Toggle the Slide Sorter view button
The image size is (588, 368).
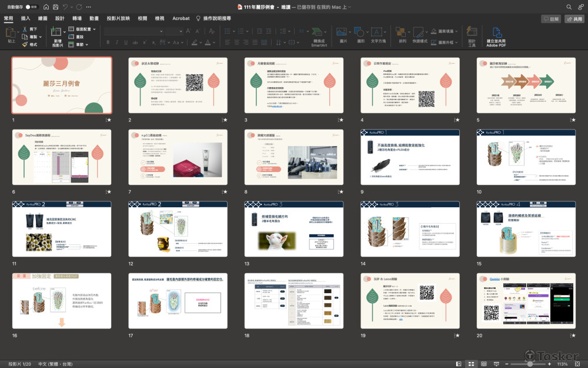point(471,364)
